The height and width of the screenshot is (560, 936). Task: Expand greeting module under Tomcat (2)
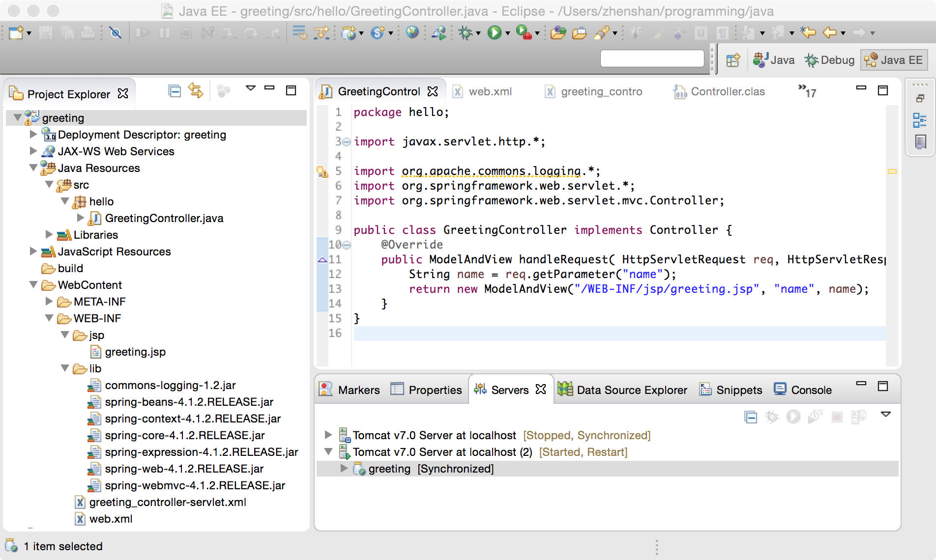[x=344, y=468]
